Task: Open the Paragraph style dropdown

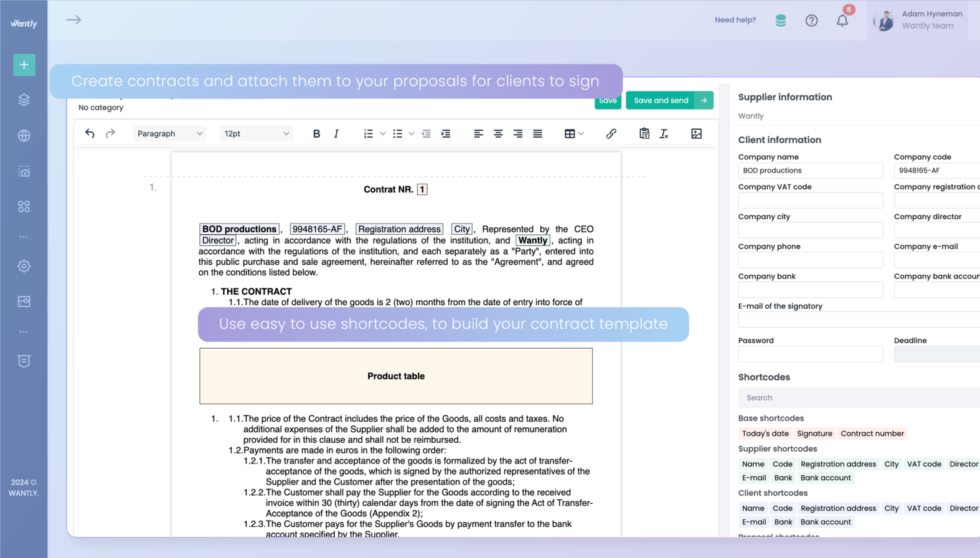Action: 169,134
